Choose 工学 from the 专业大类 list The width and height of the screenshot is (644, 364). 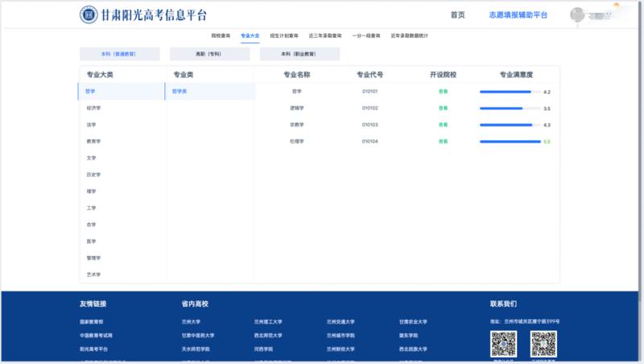[x=92, y=208]
